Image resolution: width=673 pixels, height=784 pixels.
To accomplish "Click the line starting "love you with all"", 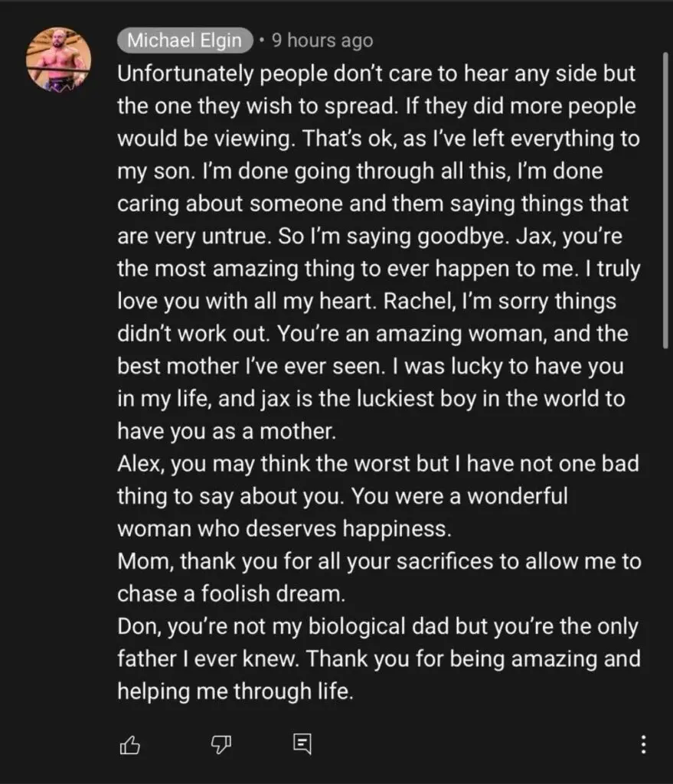I will (x=366, y=302).
